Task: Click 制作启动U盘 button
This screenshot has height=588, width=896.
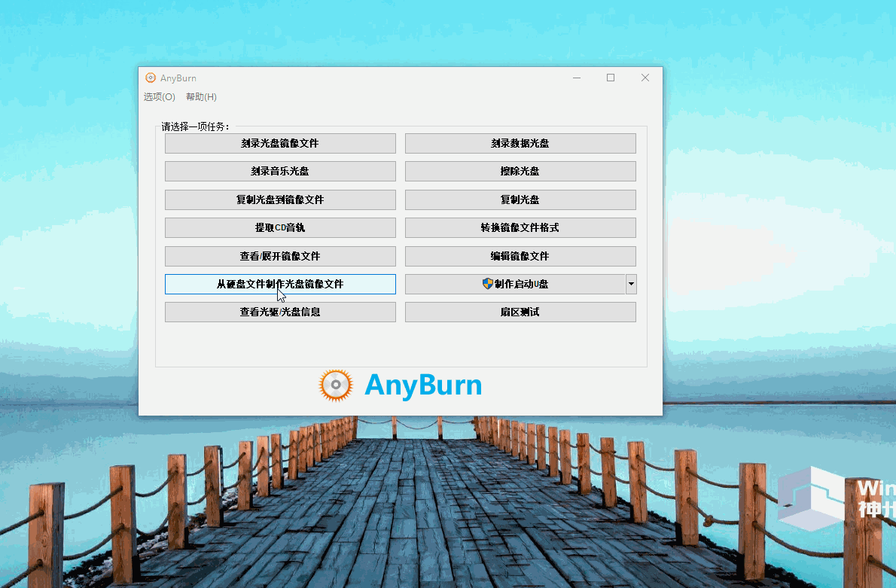Action: pyautogui.click(x=516, y=284)
